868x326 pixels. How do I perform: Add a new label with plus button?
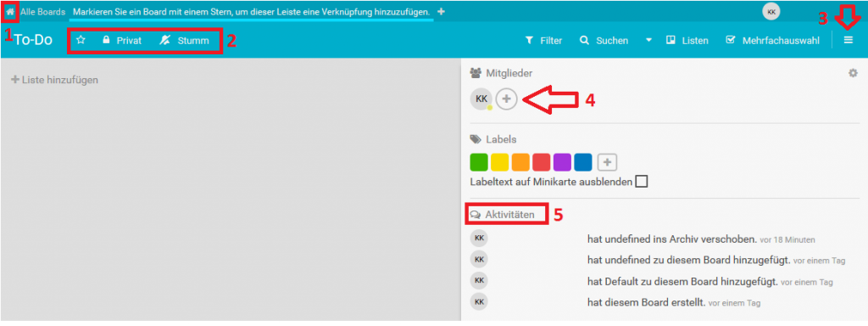pos(607,162)
